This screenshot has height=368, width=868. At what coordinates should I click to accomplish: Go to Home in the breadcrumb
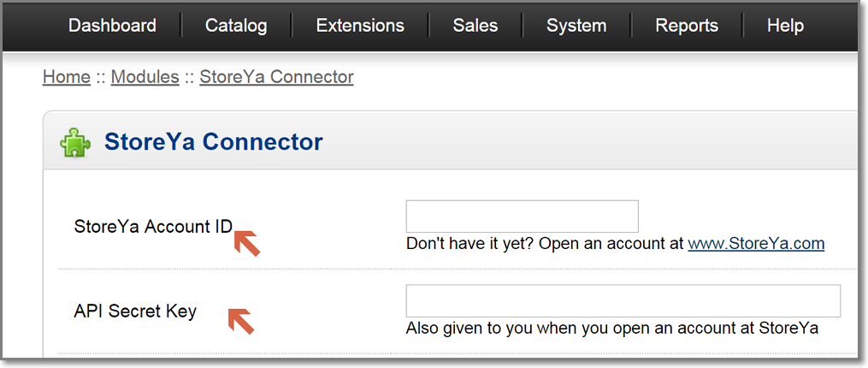(67, 77)
